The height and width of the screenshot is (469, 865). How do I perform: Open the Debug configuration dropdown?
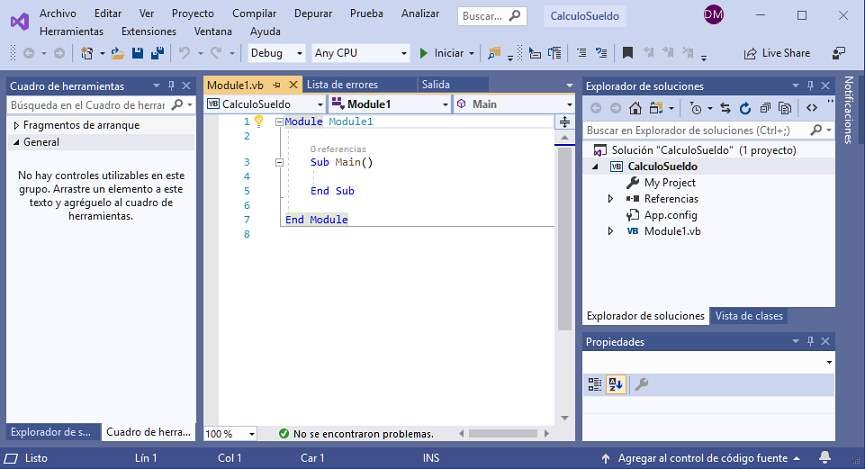click(277, 53)
